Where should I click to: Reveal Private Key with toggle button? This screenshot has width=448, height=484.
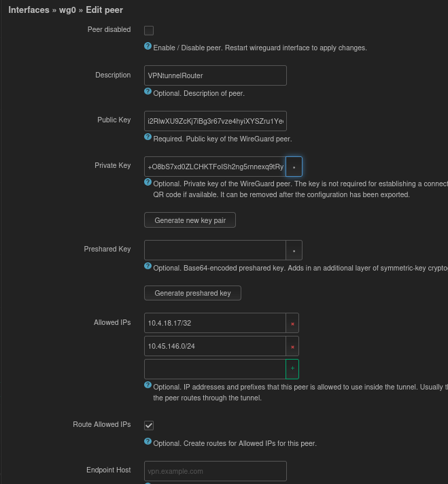[x=294, y=167]
